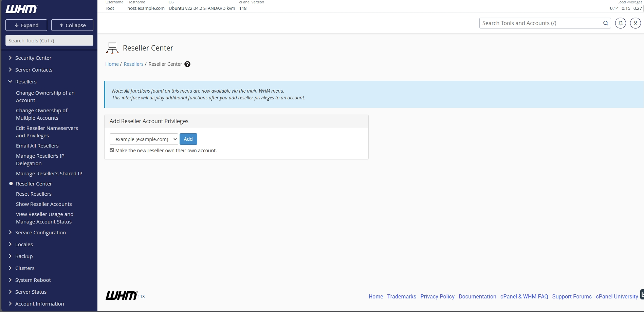The height and width of the screenshot is (312, 644).
Task: Click the search magnifier icon in header
Action: click(606, 23)
